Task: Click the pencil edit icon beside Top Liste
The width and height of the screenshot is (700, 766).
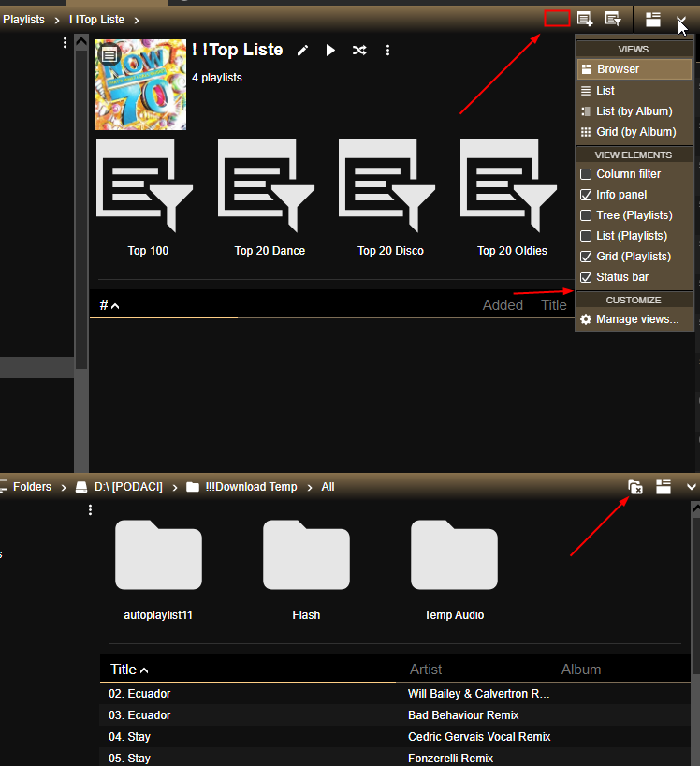Action: pos(302,51)
